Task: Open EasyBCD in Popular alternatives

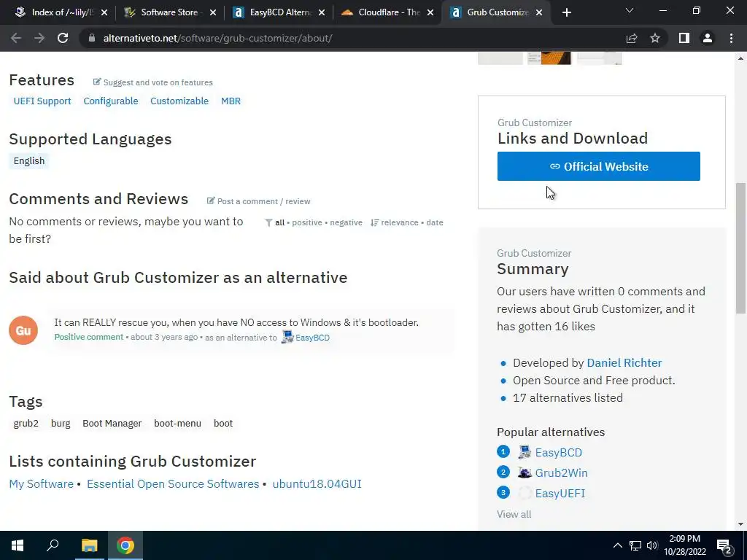Action: (558, 452)
